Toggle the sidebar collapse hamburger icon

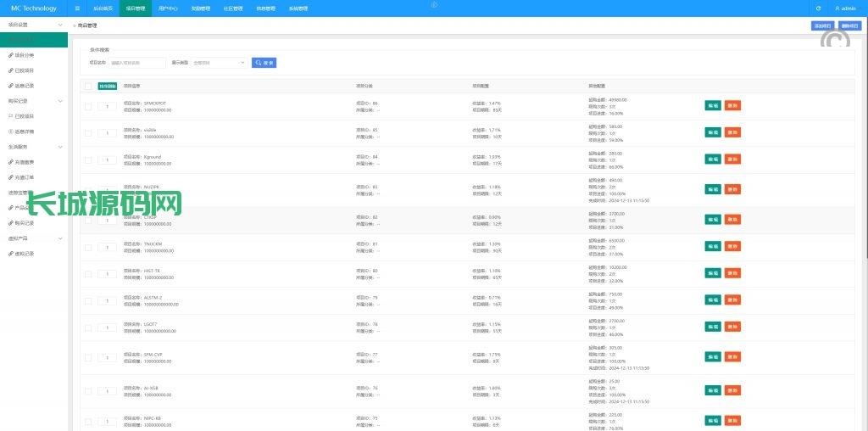77,8
